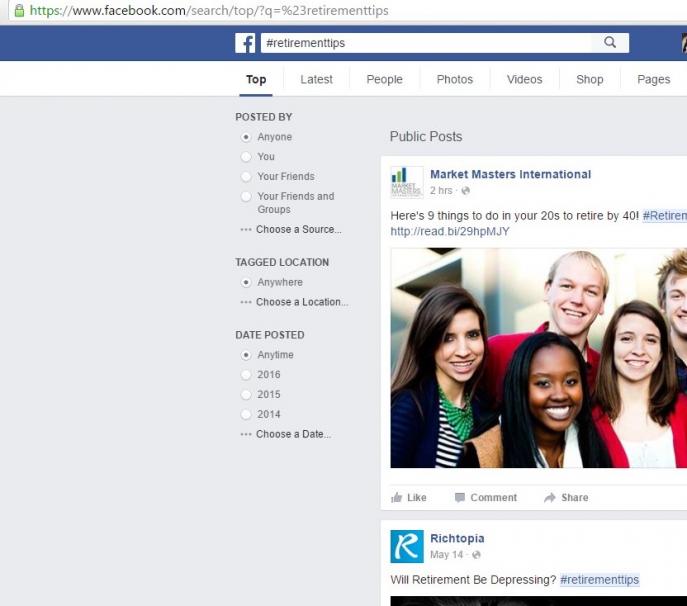Click the TAGGED LOCATION filter heading
The height and width of the screenshot is (606, 687).
coord(282,262)
